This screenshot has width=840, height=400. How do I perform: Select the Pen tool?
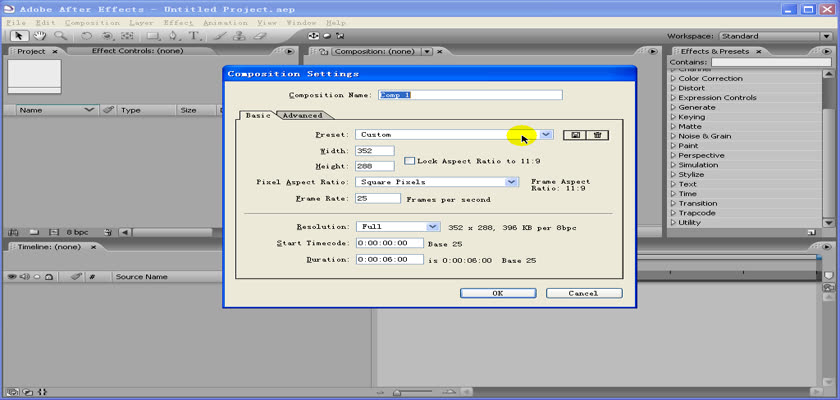[x=174, y=36]
